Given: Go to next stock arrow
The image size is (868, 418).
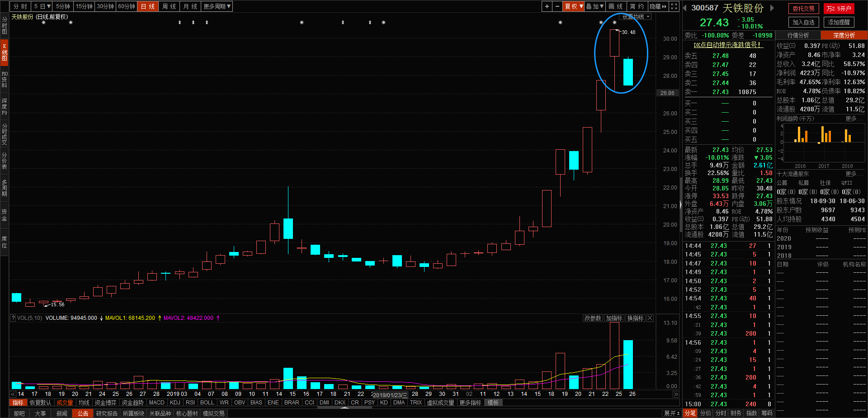Looking at the screenshot, I should tap(772, 8).
